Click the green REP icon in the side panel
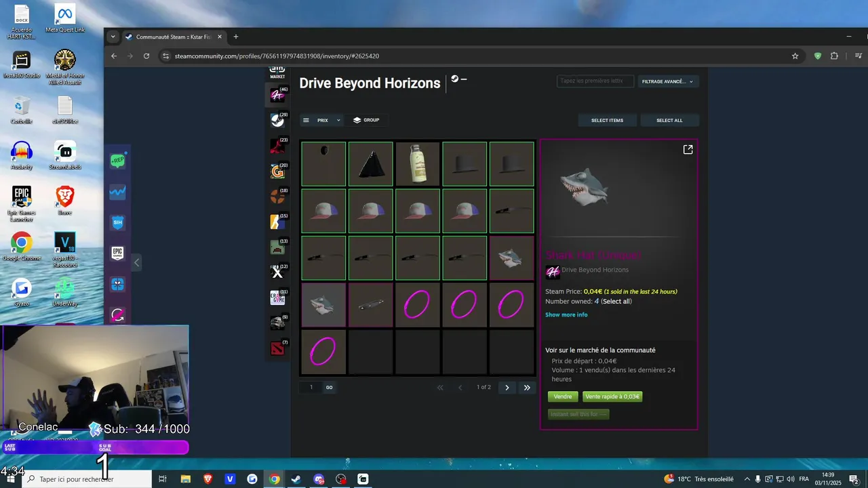This screenshot has height=488, width=868. (x=118, y=161)
